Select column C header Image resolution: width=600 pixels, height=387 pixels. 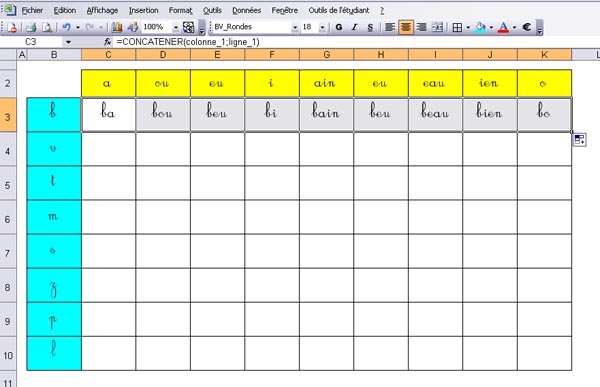[x=108, y=55]
